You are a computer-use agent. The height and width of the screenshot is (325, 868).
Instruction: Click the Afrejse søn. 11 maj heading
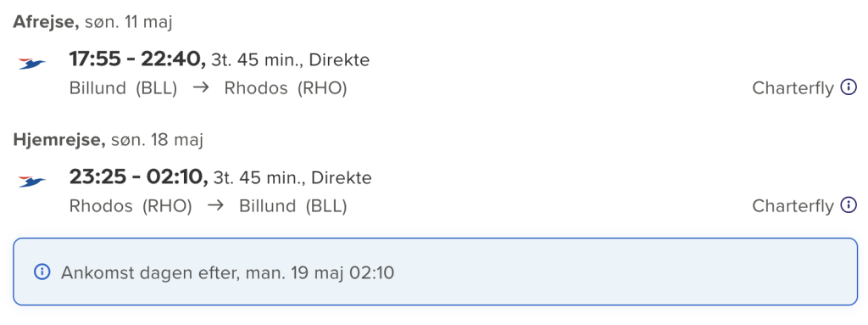[93, 22]
